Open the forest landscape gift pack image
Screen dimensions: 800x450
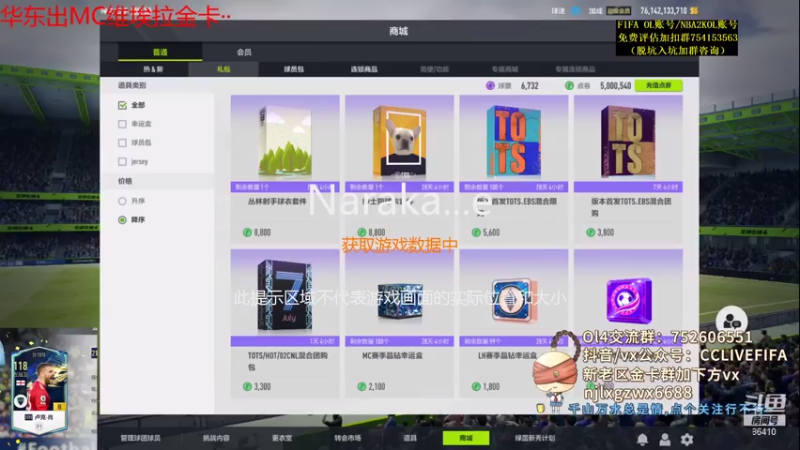[x=285, y=139]
